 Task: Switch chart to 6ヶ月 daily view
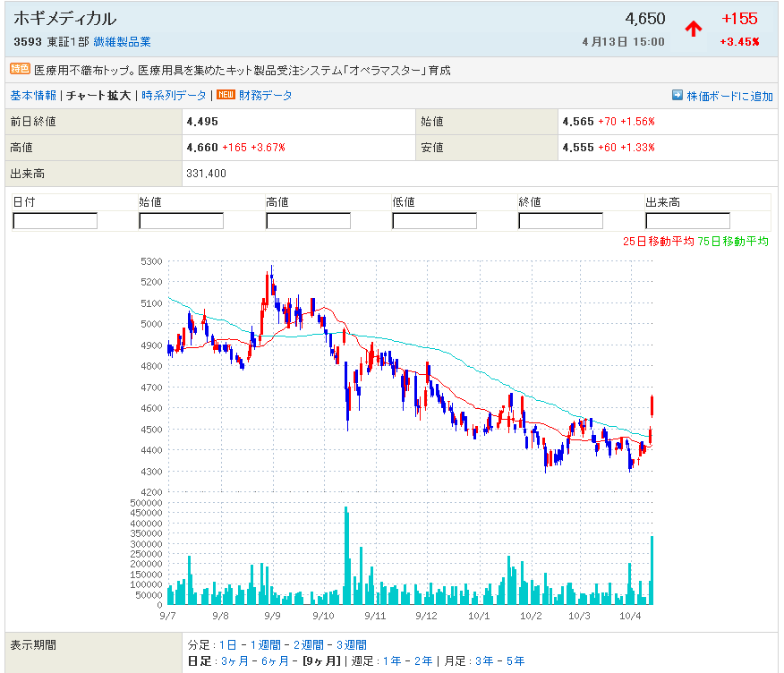pyautogui.click(x=274, y=661)
